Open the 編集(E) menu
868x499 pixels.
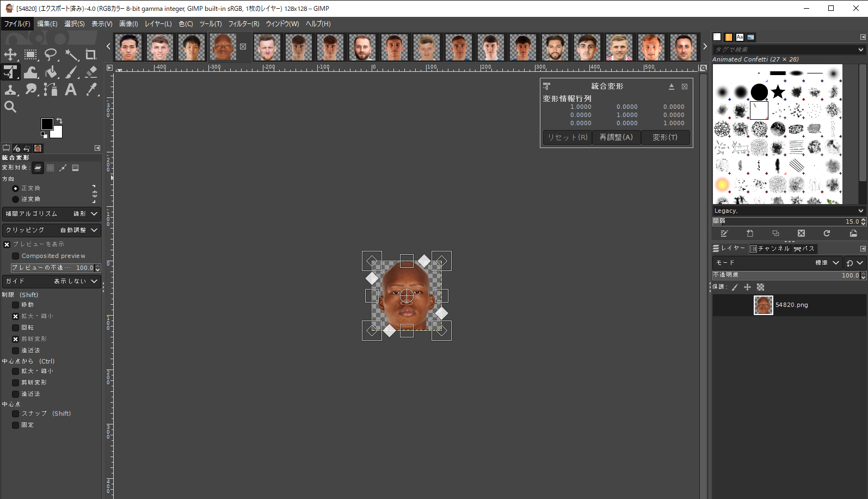47,24
